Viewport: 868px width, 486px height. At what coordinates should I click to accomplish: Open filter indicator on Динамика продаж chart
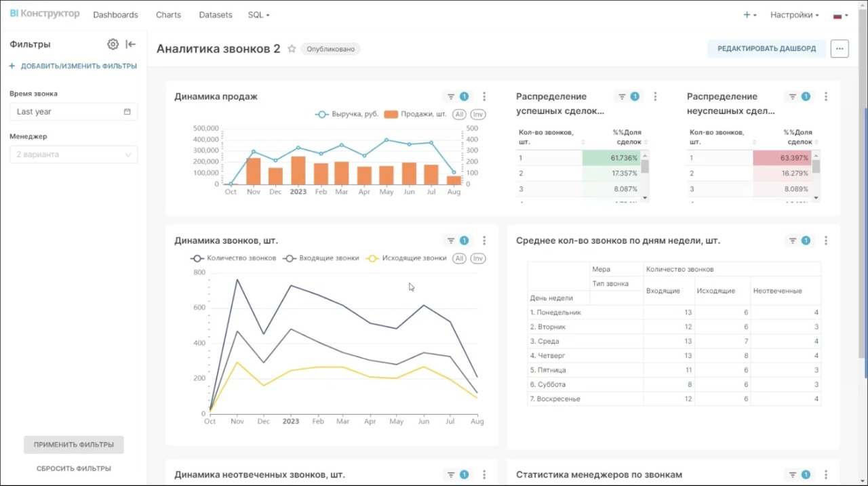click(457, 96)
